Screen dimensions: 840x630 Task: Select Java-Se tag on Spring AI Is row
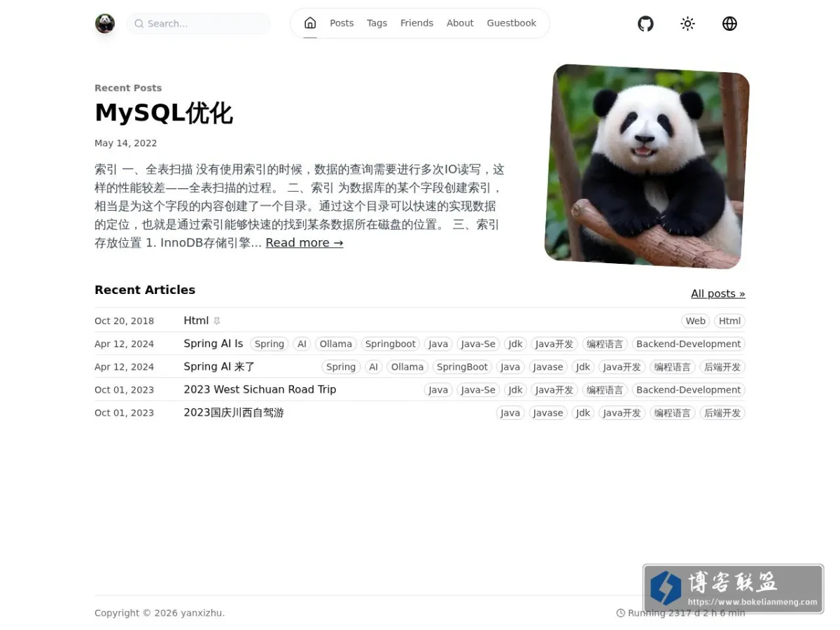tap(478, 344)
